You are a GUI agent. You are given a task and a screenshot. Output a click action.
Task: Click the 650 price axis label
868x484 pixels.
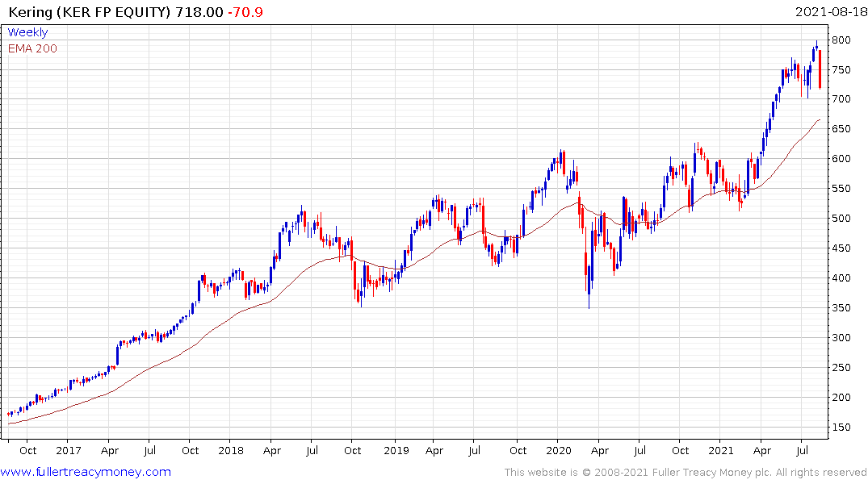coord(841,129)
